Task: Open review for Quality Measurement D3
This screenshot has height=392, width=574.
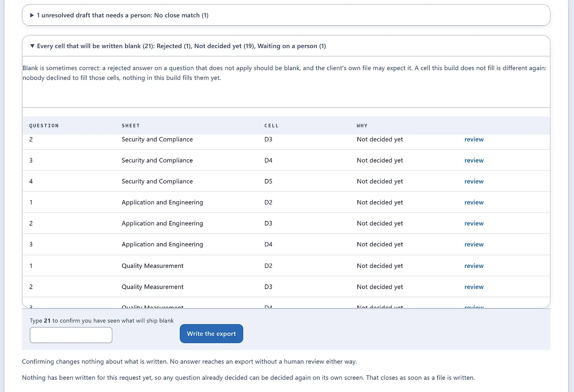Action: [474, 287]
